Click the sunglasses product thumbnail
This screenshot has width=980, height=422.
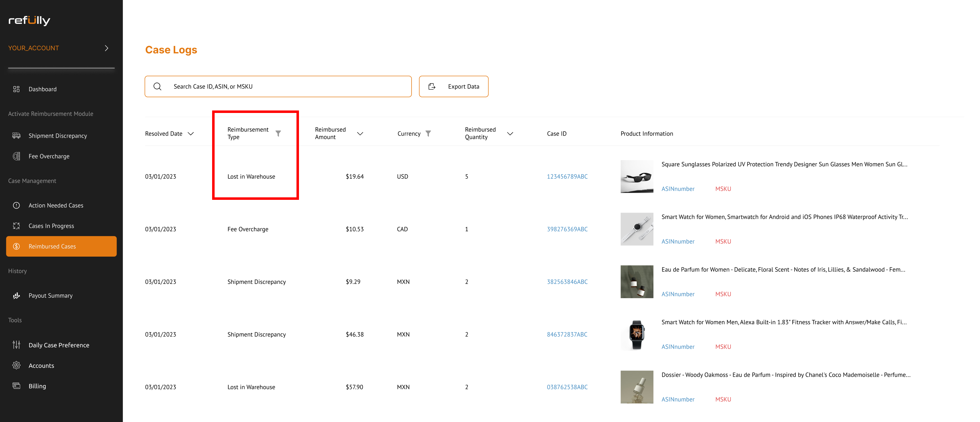(637, 177)
